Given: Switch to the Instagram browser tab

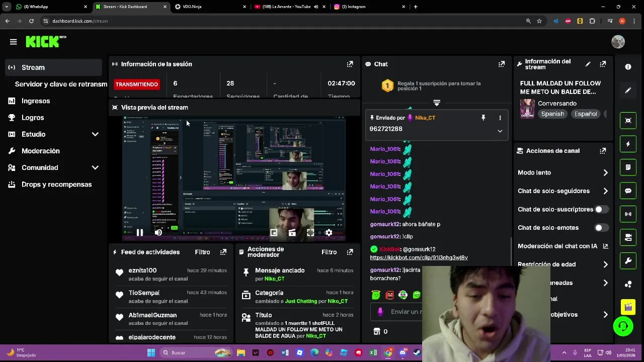Looking at the screenshot, I should click(x=369, y=7).
